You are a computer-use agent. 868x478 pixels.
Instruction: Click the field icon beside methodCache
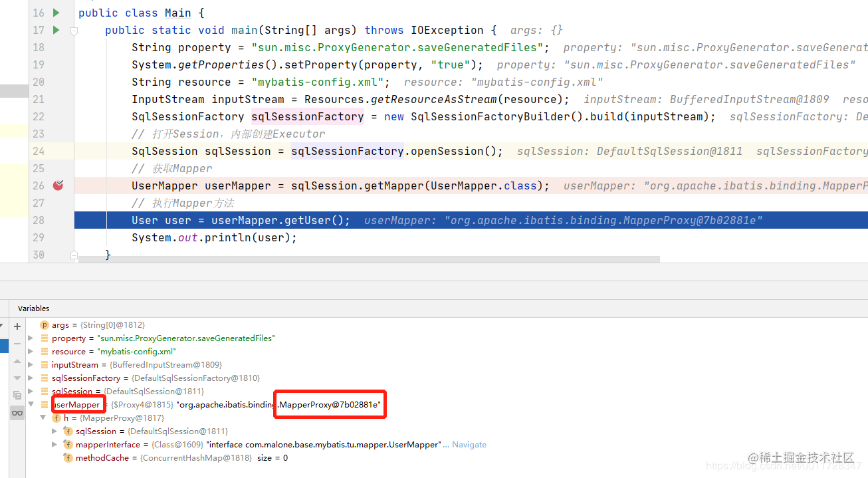pyautogui.click(x=68, y=458)
